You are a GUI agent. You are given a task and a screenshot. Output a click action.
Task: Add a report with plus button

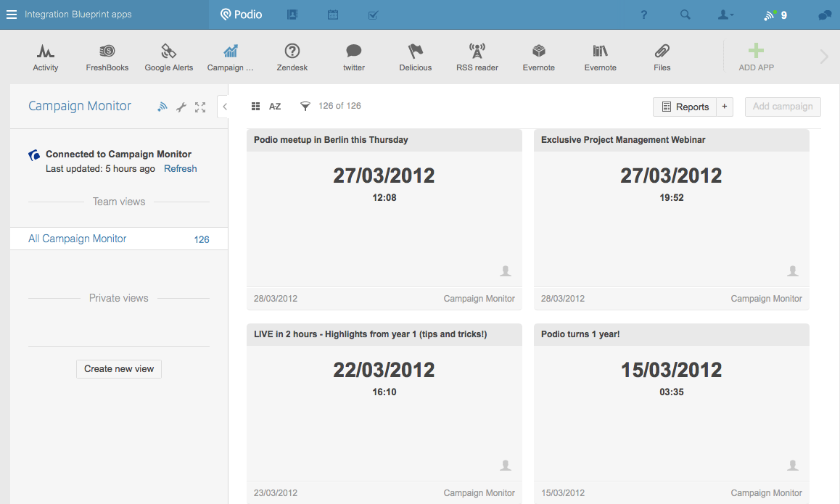[x=724, y=107]
